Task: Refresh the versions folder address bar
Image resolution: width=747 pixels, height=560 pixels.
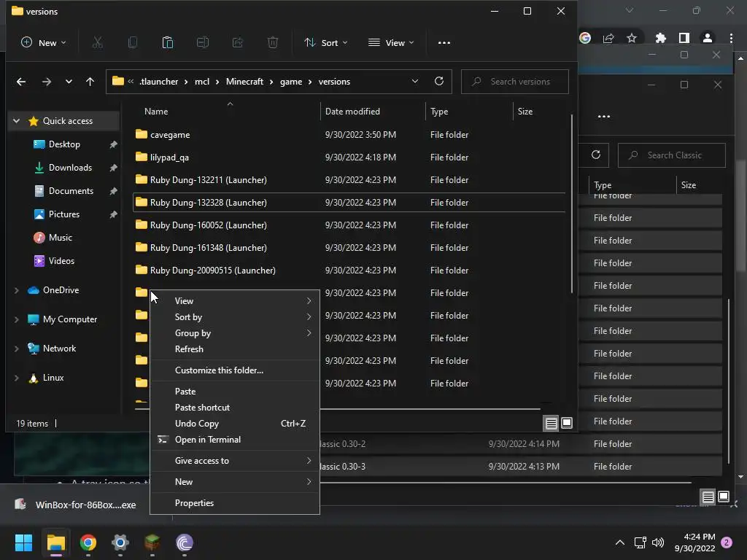Action: pyautogui.click(x=439, y=81)
